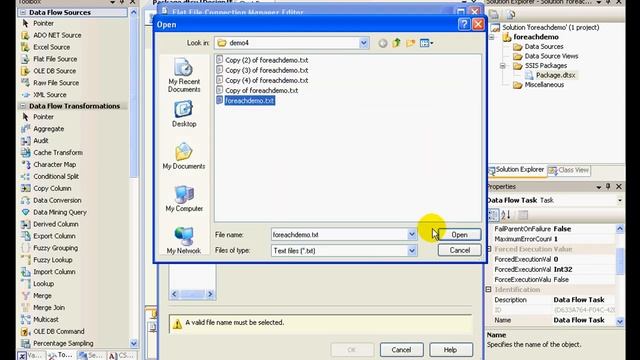Select the highlighted foreachdemo.txt file
The height and width of the screenshot is (360, 640).
[x=246, y=100]
